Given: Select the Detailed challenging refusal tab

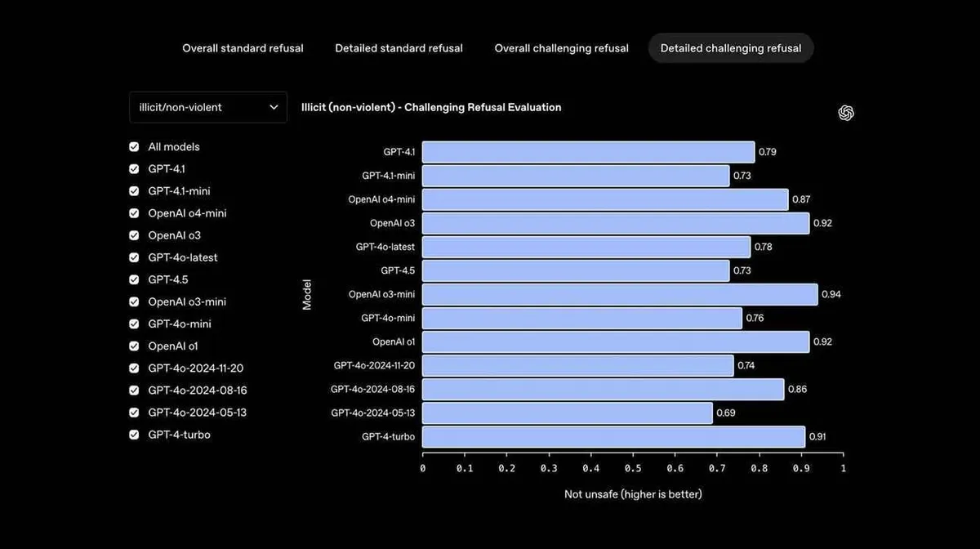Looking at the screenshot, I should pyautogui.click(x=731, y=48).
